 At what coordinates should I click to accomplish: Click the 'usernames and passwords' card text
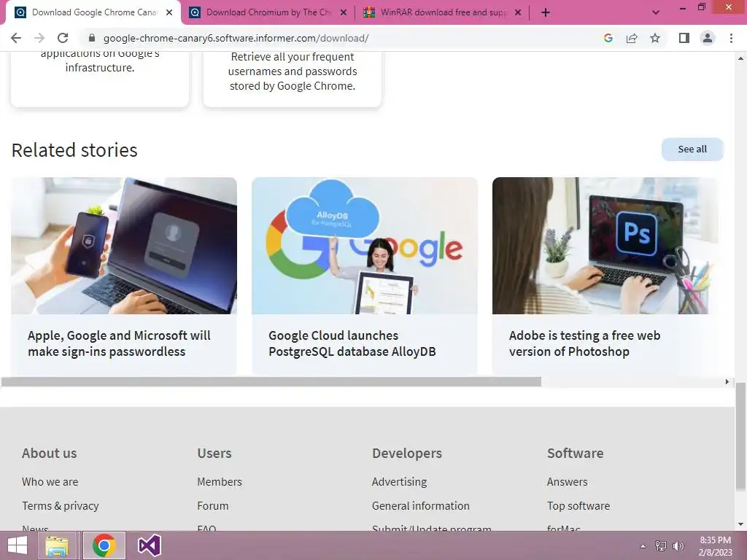tap(293, 71)
